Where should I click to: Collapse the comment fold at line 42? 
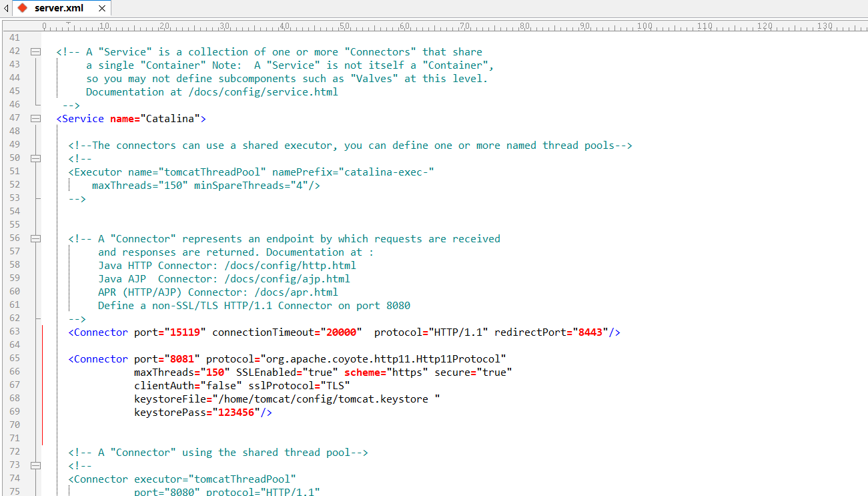36,51
